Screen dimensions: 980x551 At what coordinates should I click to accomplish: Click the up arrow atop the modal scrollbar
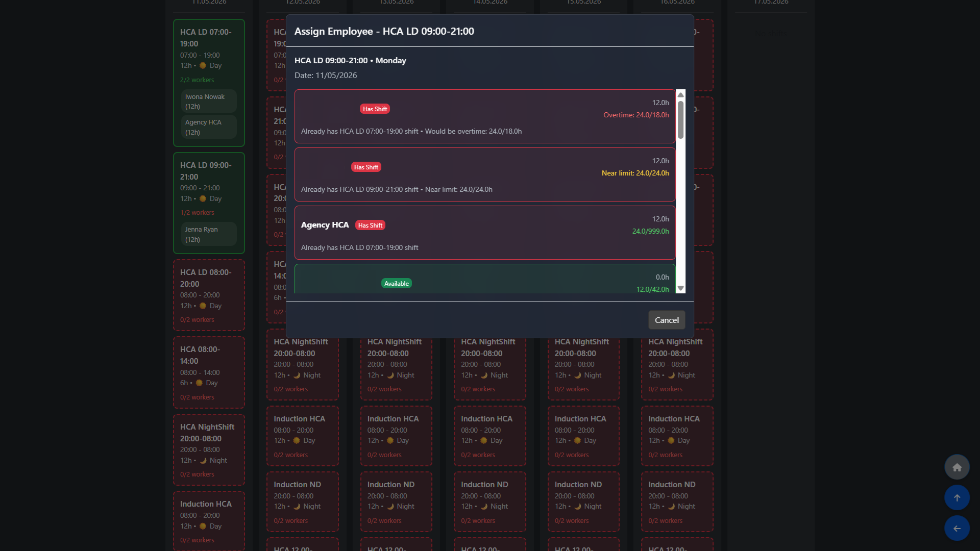[681, 95]
